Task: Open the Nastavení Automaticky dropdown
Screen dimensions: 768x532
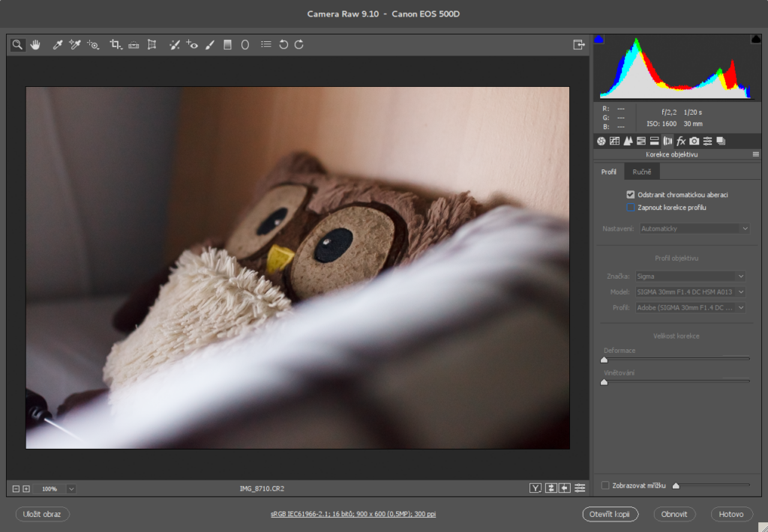Action: click(693, 229)
